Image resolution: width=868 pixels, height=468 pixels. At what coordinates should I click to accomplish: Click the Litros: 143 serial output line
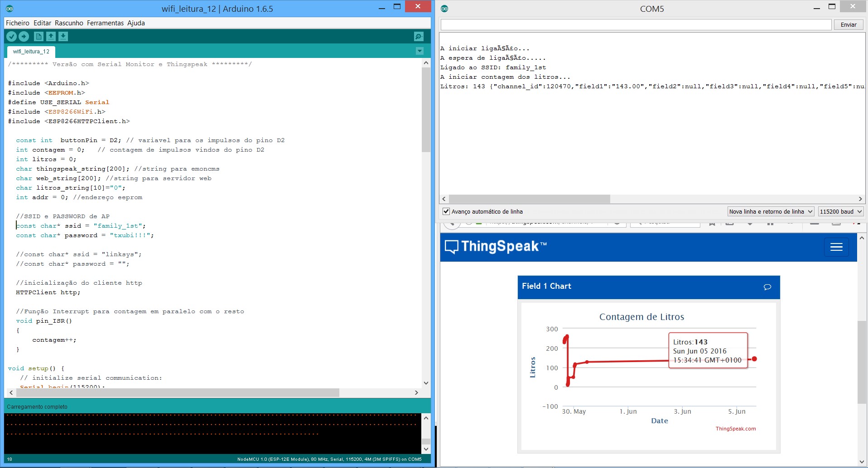point(652,86)
